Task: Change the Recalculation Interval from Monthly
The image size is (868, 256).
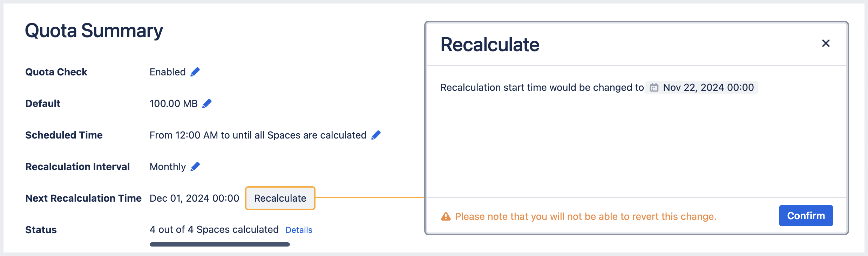Action: point(195,166)
